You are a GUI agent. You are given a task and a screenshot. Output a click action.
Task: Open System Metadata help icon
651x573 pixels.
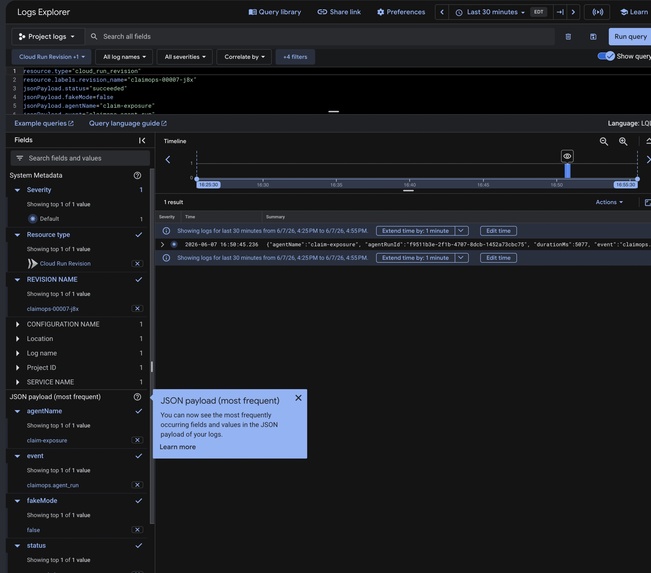click(x=137, y=175)
